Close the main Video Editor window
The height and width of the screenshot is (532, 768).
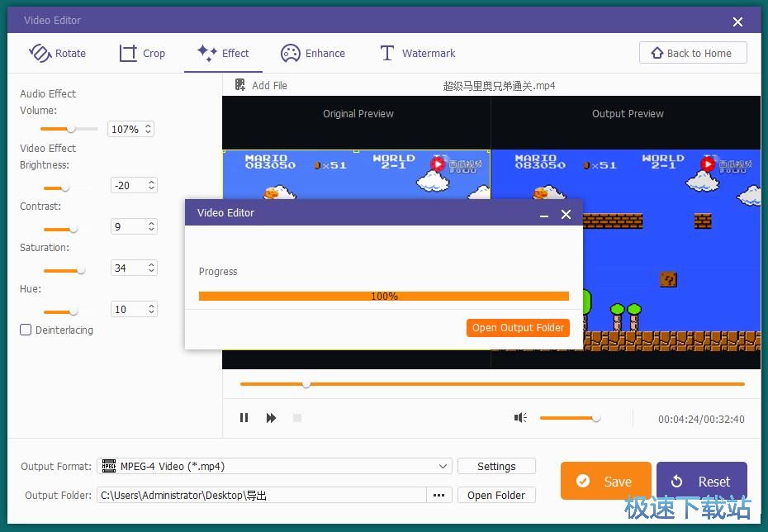[737, 21]
